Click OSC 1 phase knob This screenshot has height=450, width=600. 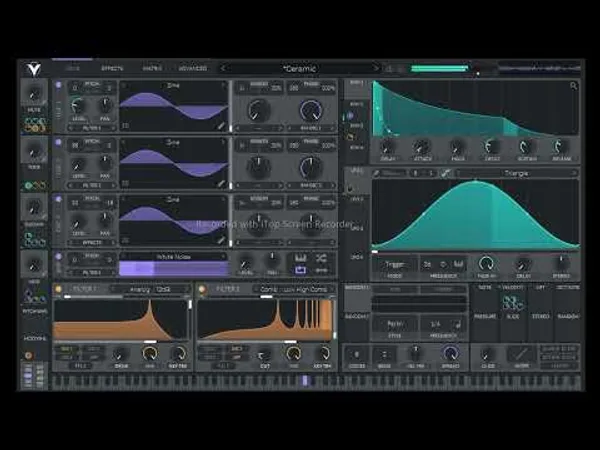311,110
